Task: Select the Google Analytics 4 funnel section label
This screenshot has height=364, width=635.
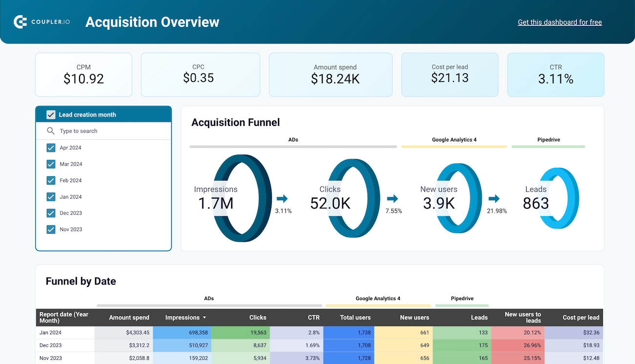Action: 454,139
